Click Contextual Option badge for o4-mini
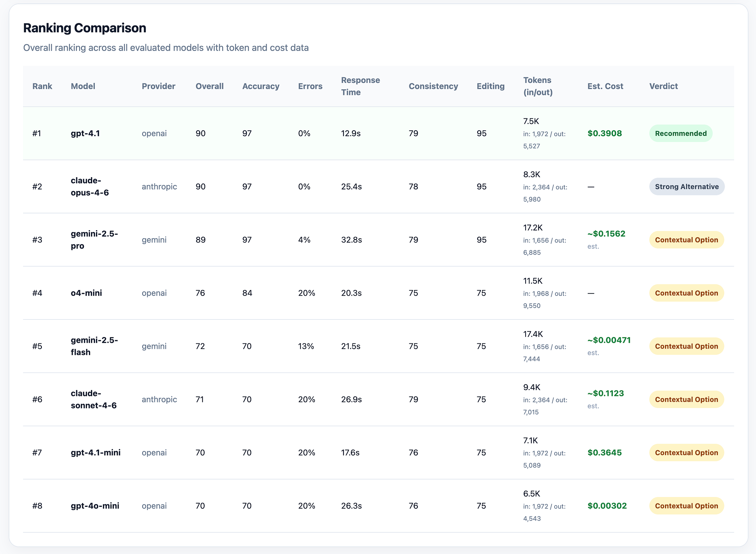 (x=687, y=293)
